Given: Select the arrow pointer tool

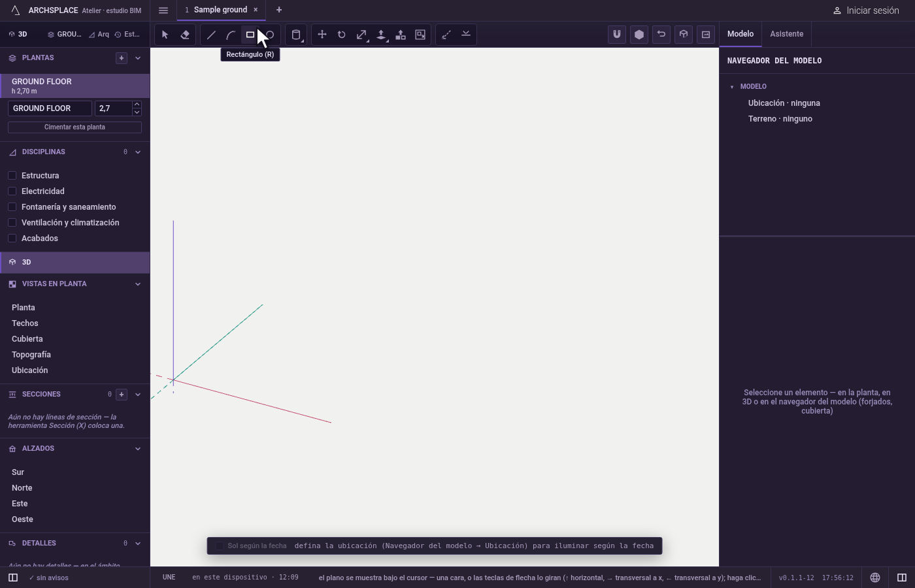Looking at the screenshot, I should coord(165,35).
